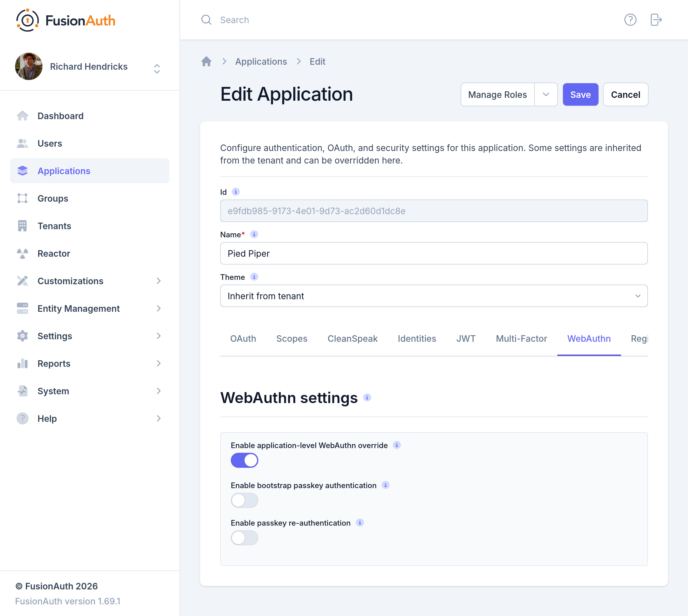Click info icon for passkey re-authentication
The height and width of the screenshot is (616, 688).
360,523
